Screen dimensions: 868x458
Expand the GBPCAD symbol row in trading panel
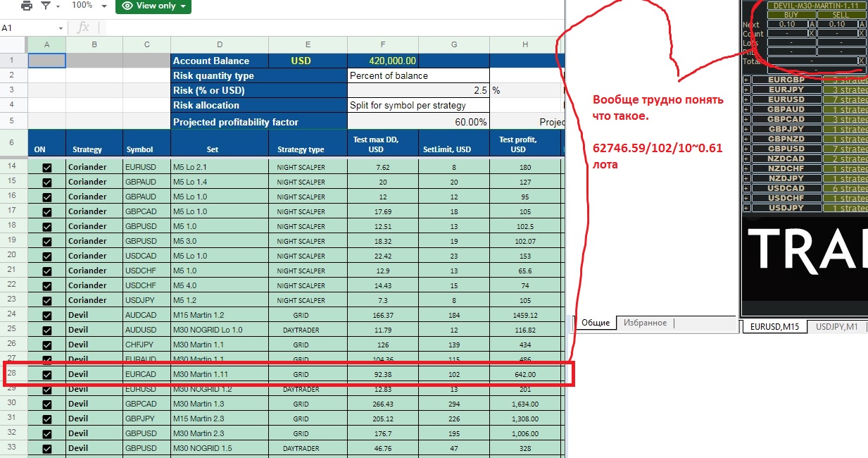(x=746, y=119)
